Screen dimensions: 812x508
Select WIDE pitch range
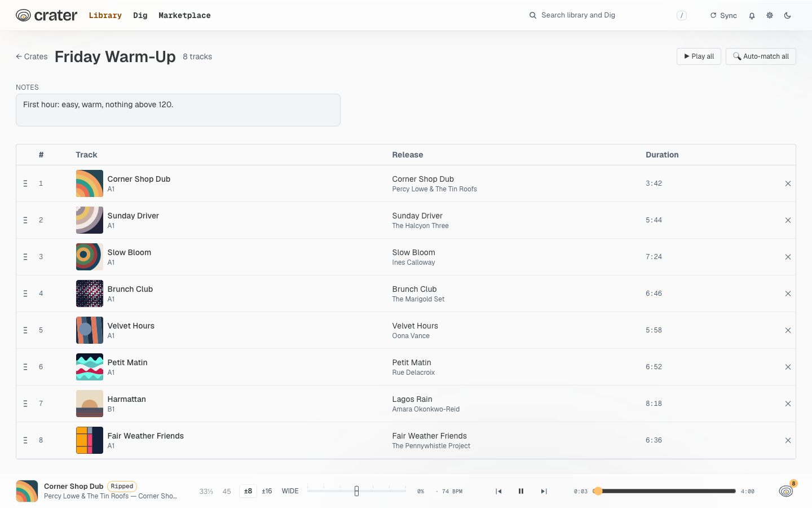tap(290, 491)
